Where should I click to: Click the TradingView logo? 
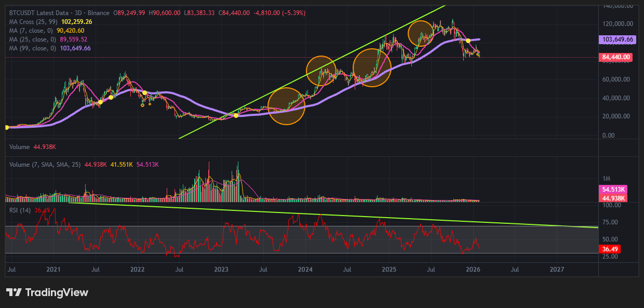pos(47,292)
